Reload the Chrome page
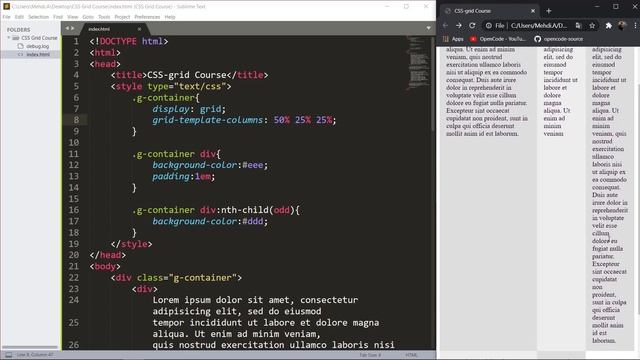The width and height of the screenshot is (640, 360). click(x=472, y=25)
